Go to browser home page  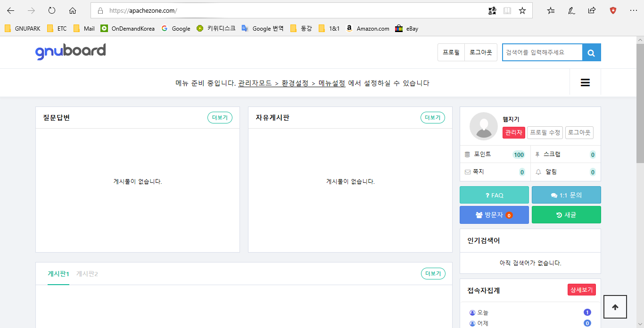click(x=73, y=10)
